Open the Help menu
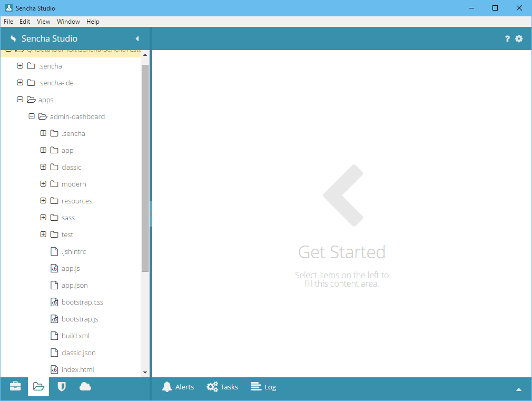Viewport: 532px width, 401px height. 93,22
